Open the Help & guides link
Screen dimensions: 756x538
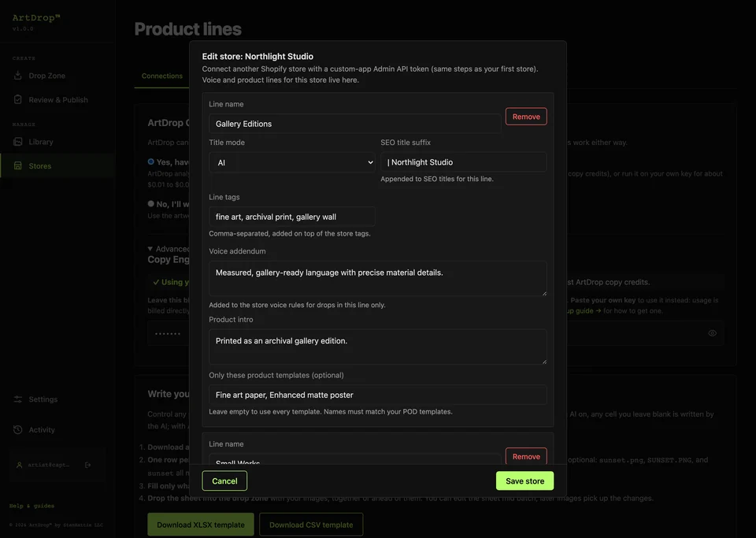pos(31,506)
